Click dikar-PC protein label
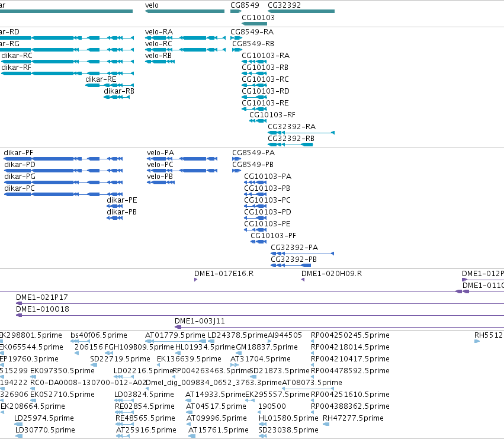This screenshot has height=439, width=504. (x=20, y=188)
